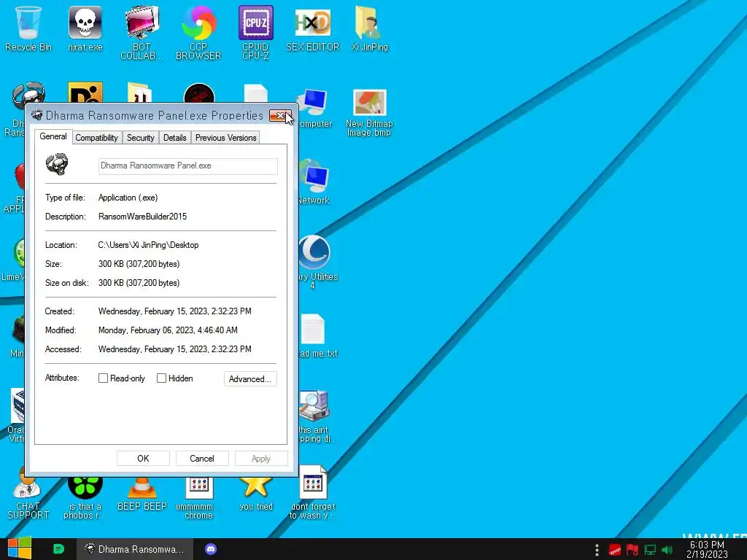The height and width of the screenshot is (560, 747).
Task: Select the Glary Utilities 4 icon
Action: [x=317, y=262]
